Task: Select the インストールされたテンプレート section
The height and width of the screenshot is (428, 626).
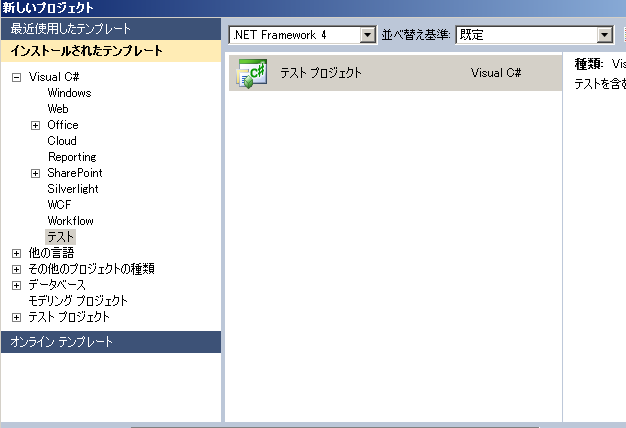Action: click(110, 51)
